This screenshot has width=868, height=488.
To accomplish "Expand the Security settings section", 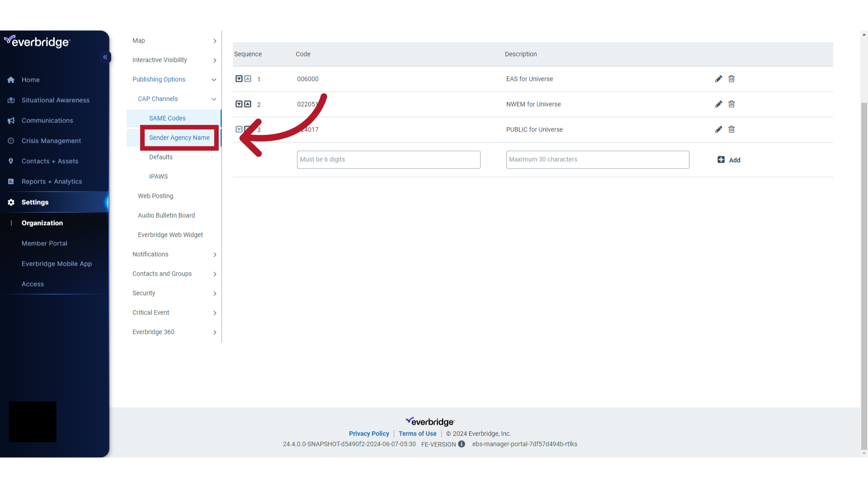I will pyautogui.click(x=143, y=293).
